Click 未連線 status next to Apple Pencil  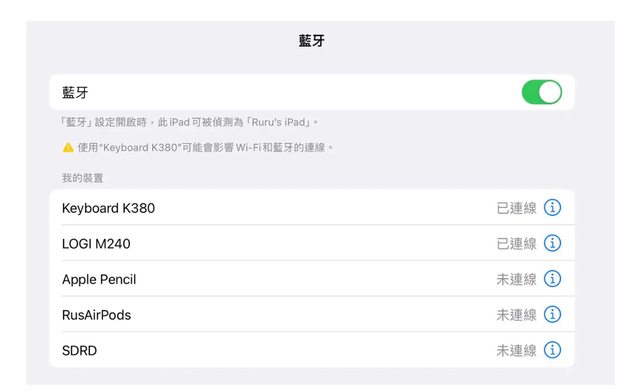pos(516,280)
